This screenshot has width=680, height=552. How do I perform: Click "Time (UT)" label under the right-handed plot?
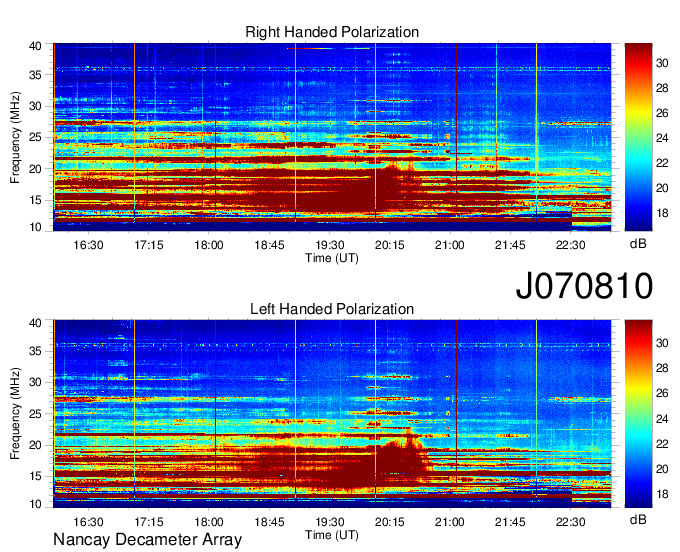[332, 258]
